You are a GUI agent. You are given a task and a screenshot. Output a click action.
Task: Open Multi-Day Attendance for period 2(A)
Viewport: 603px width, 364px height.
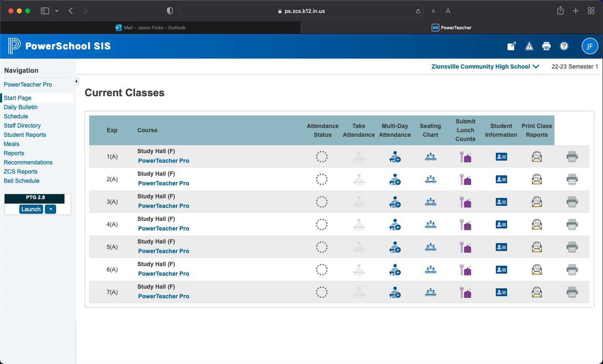(394, 179)
